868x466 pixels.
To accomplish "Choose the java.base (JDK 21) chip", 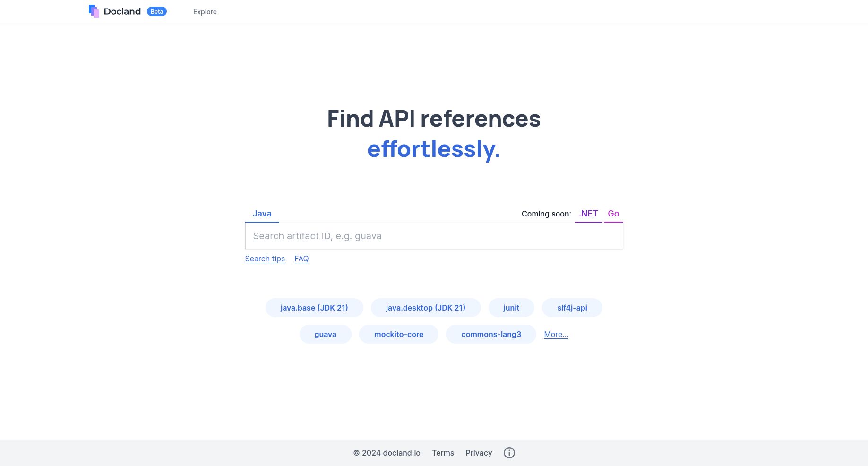I will click(x=314, y=308).
